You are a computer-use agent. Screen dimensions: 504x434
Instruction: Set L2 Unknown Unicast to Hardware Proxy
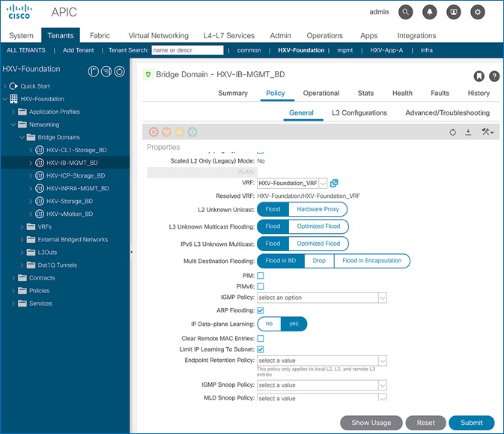318,209
